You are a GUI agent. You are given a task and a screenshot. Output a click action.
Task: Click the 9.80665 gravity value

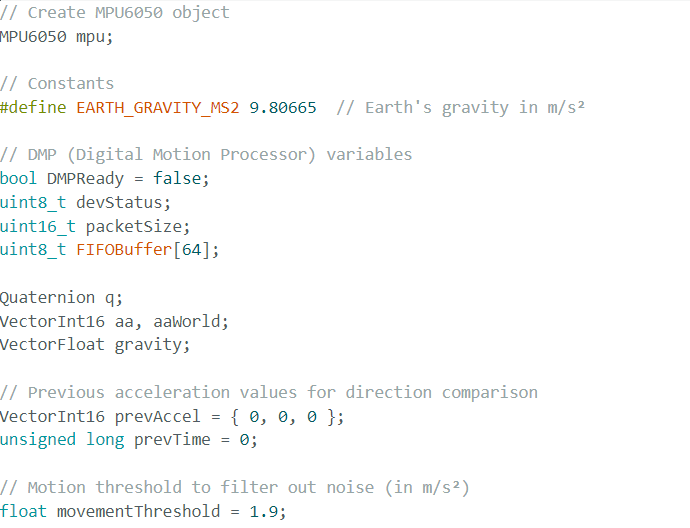(x=282, y=107)
